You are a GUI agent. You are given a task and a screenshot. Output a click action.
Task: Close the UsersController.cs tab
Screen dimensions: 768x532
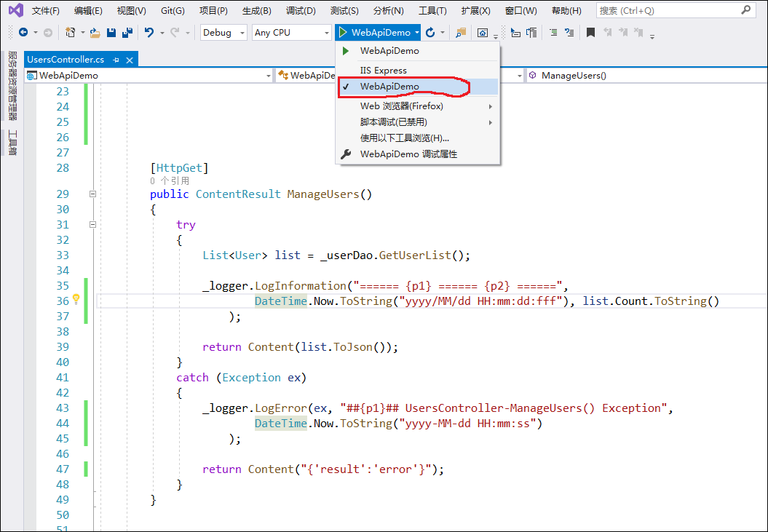[130, 60]
